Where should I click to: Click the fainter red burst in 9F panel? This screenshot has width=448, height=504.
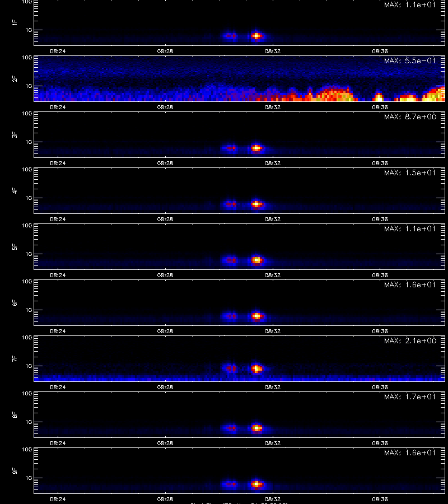coord(230,484)
